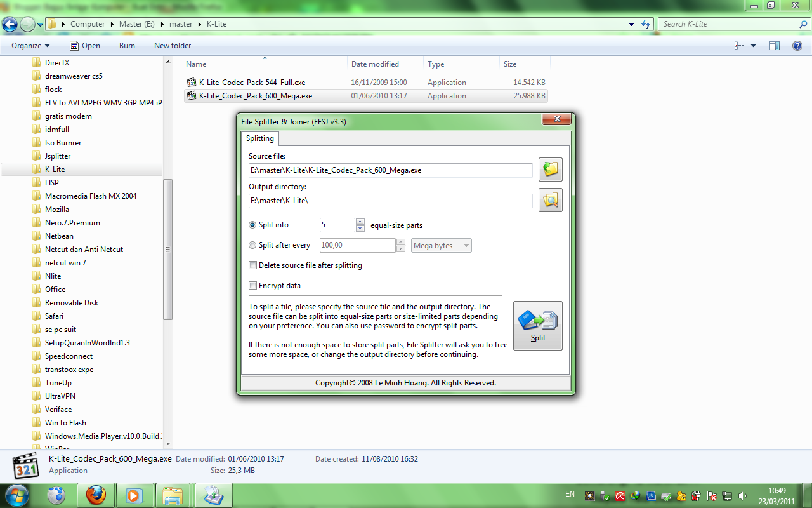Switch to Windows Explorer taskbar button
812x508 pixels.
click(173, 495)
